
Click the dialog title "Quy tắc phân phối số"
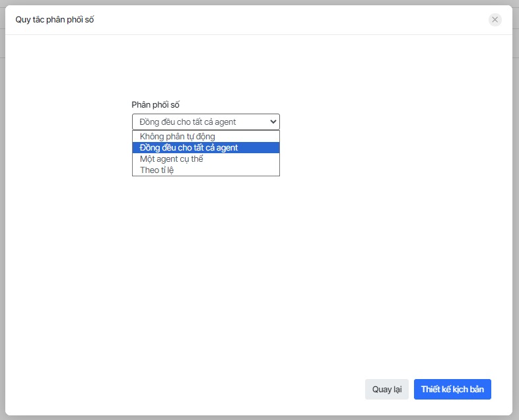click(55, 20)
